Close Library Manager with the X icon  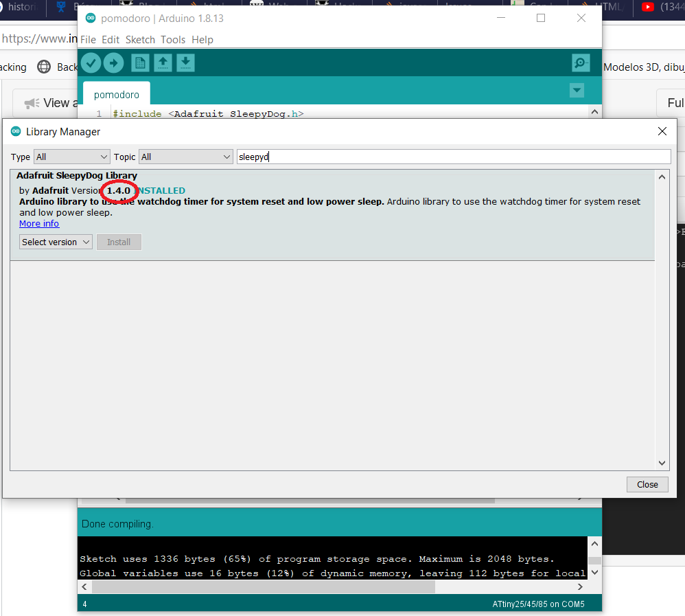[x=662, y=131]
